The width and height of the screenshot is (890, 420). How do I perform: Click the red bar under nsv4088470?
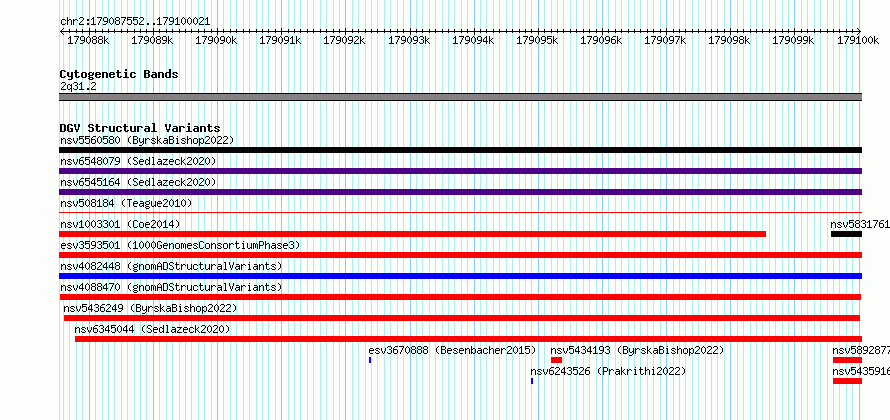460,297
